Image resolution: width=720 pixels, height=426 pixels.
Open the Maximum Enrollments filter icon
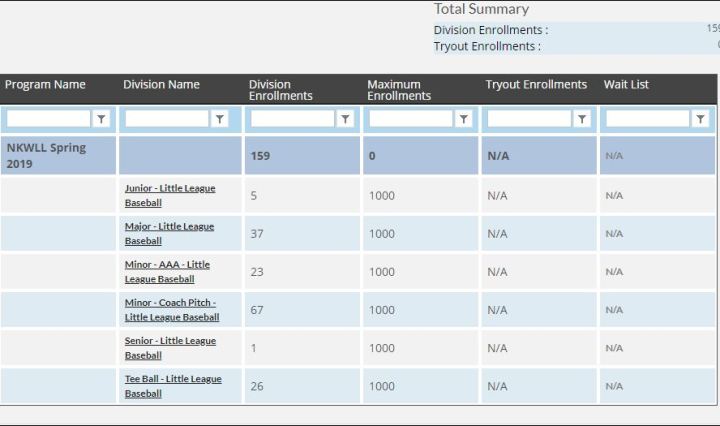point(464,119)
